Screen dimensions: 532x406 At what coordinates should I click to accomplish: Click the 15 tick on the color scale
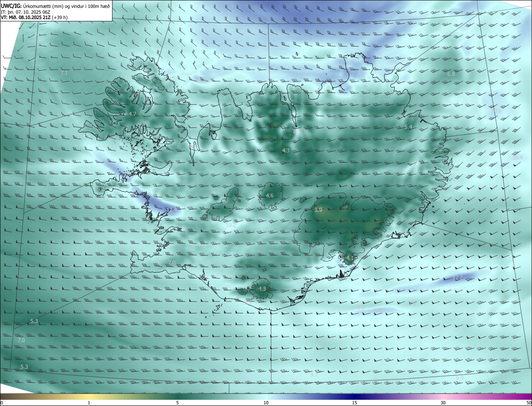click(355, 403)
